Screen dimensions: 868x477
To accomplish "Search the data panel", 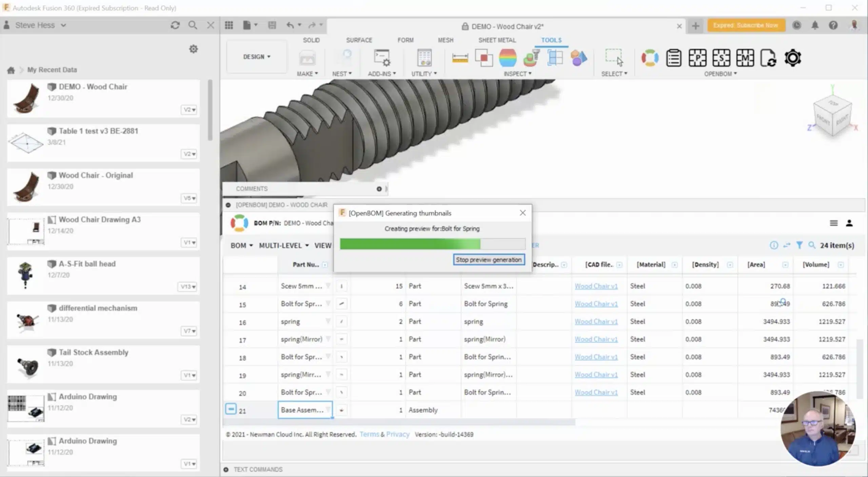I will [x=193, y=25].
